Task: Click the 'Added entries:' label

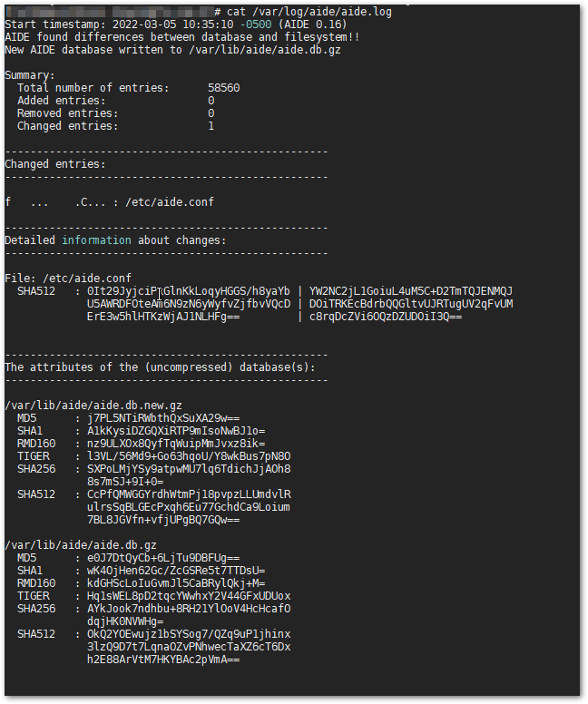Action: 61,101
